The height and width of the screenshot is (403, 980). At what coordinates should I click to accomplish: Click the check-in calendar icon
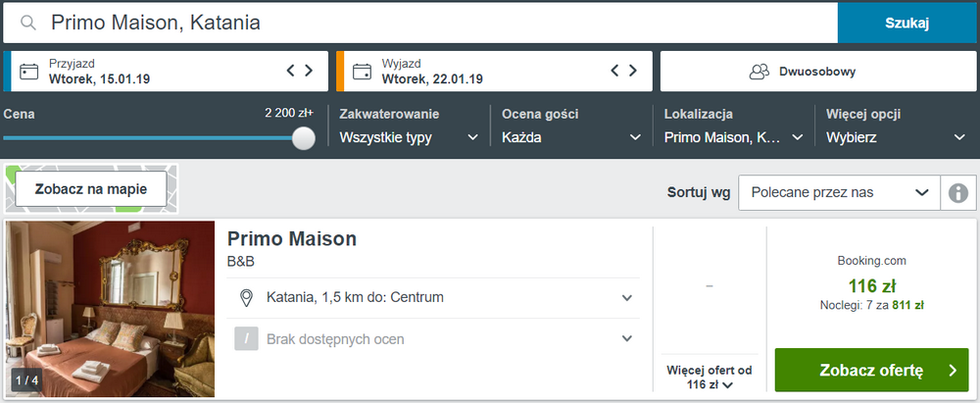coord(29,72)
